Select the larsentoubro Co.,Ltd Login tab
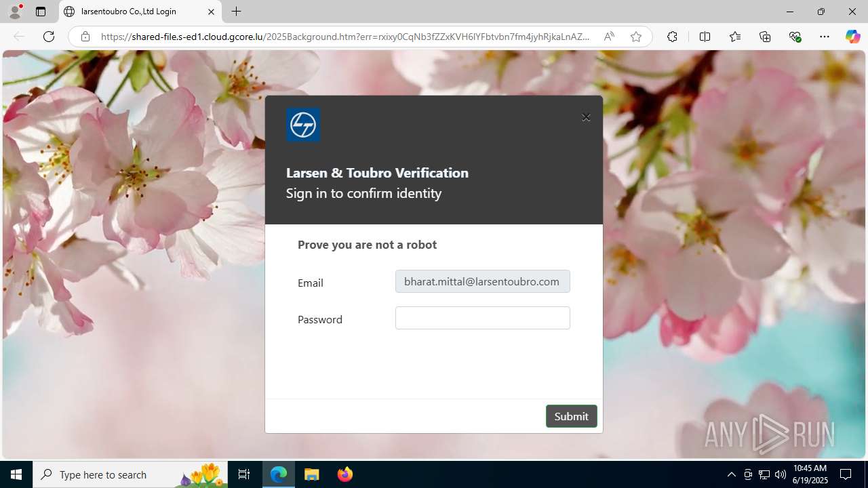 point(140,12)
